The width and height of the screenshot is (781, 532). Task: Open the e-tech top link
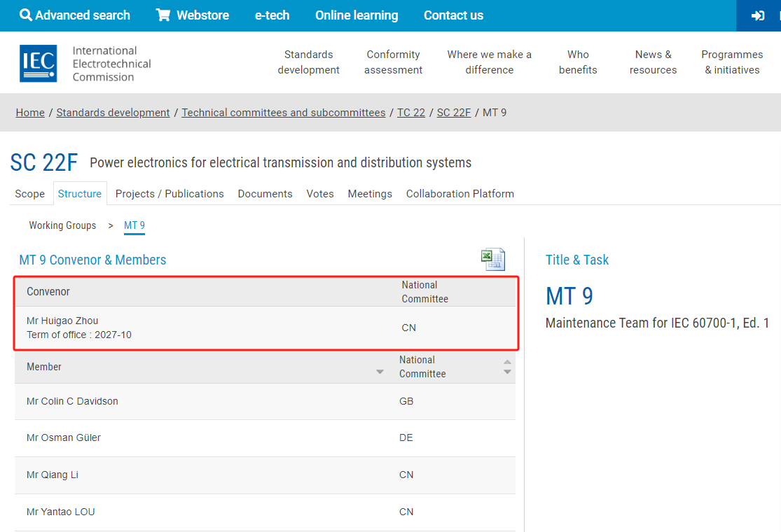click(x=272, y=15)
